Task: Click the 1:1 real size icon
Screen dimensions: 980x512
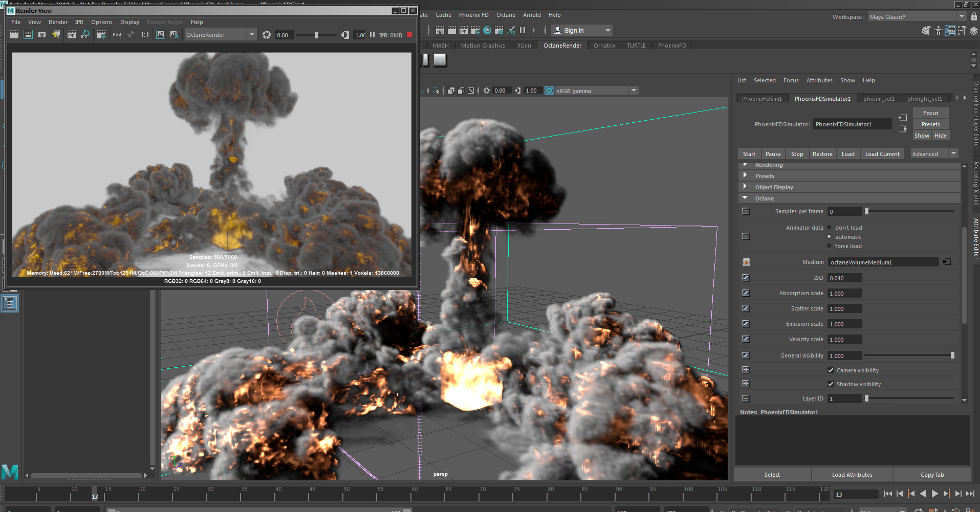Action: pos(145,35)
